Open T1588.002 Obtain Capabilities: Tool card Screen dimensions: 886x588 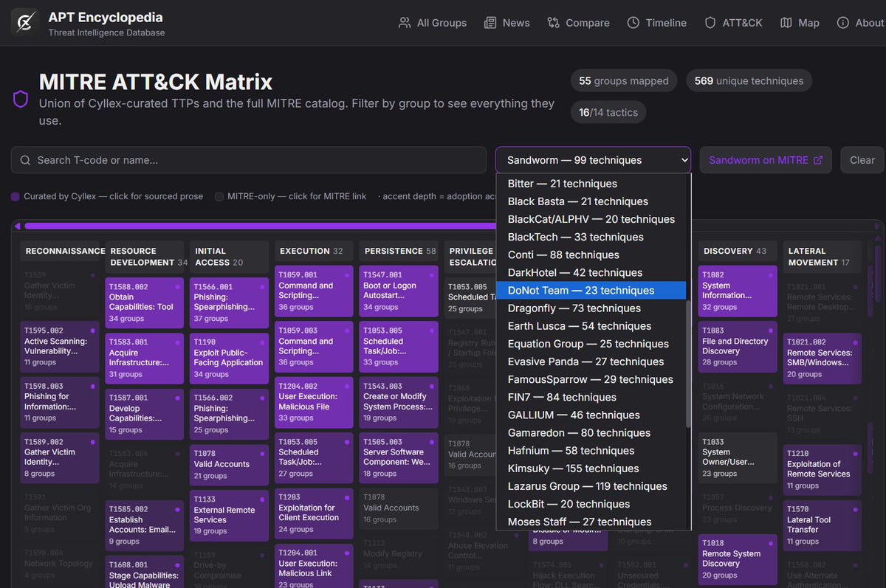(x=145, y=302)
